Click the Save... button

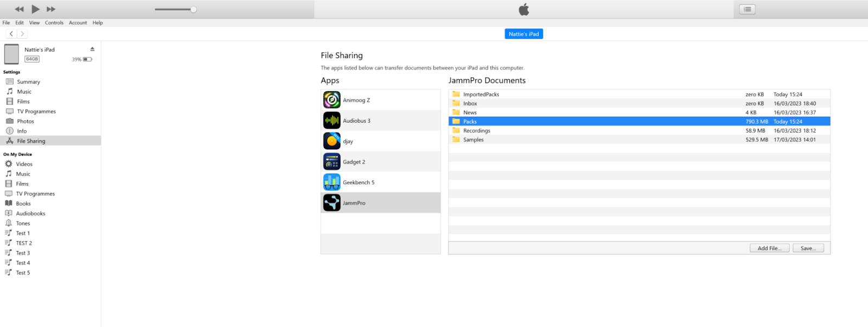808,248
